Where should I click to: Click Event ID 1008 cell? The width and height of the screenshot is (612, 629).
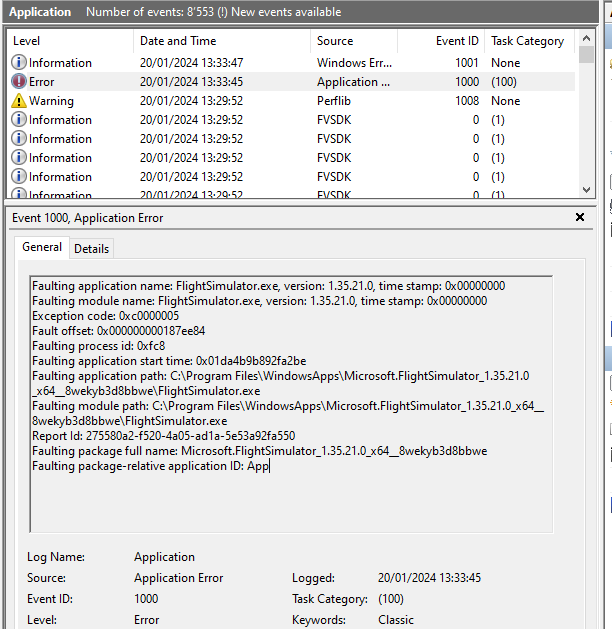[466, 101]
